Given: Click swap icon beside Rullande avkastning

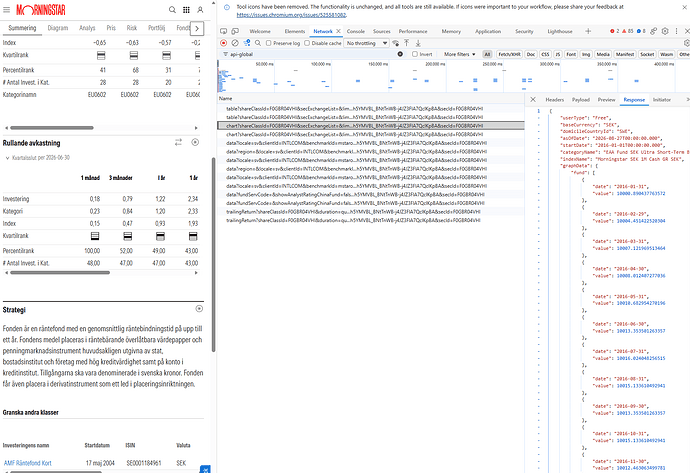Looking at the screenshot, I should (x=178, y=142).
